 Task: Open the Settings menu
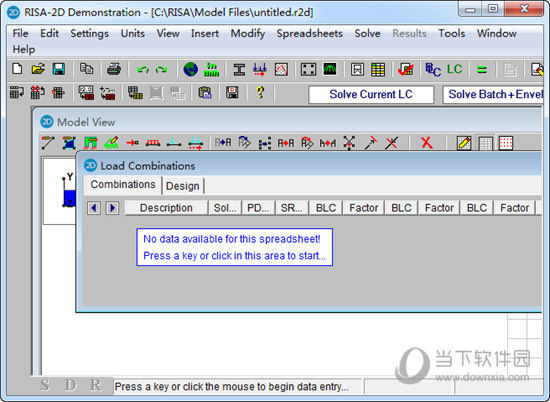click(89, 33)
